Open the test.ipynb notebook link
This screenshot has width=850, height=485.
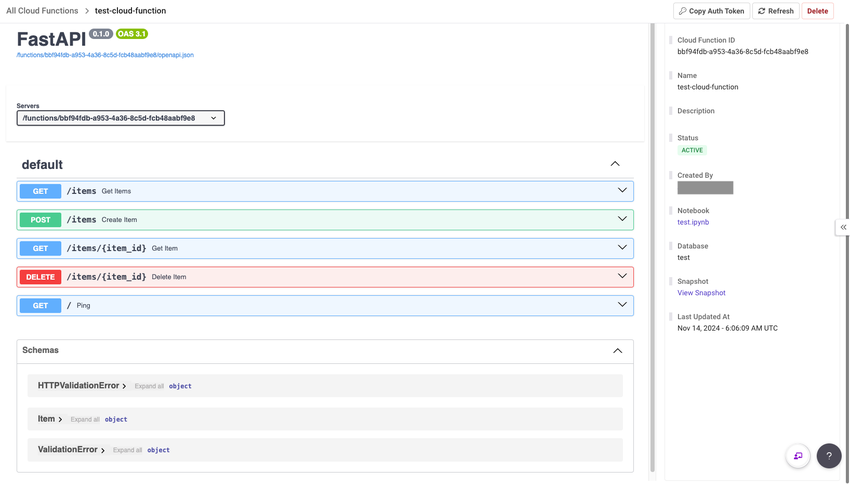[693, 222]
